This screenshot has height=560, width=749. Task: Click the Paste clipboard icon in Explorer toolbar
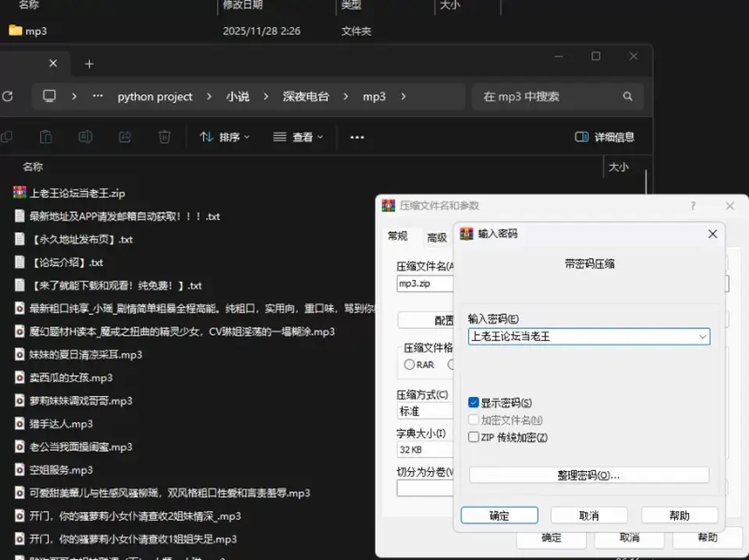[x=46, y=137]
